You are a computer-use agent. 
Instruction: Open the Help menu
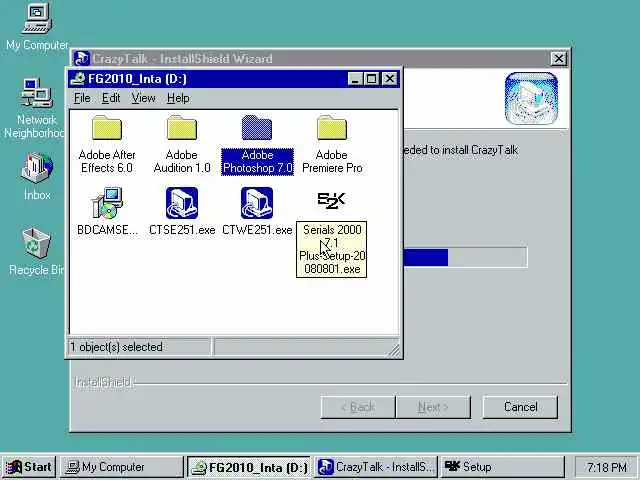178,98
